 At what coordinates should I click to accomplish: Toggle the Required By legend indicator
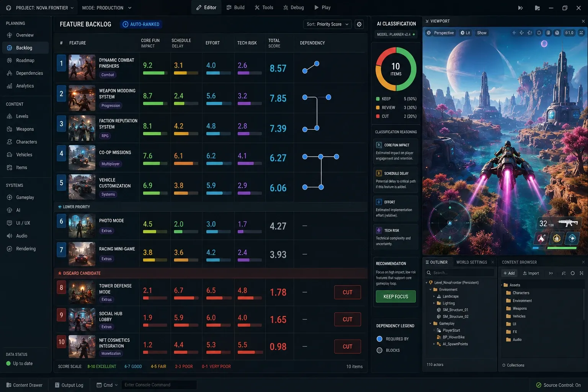click(379, 339)
